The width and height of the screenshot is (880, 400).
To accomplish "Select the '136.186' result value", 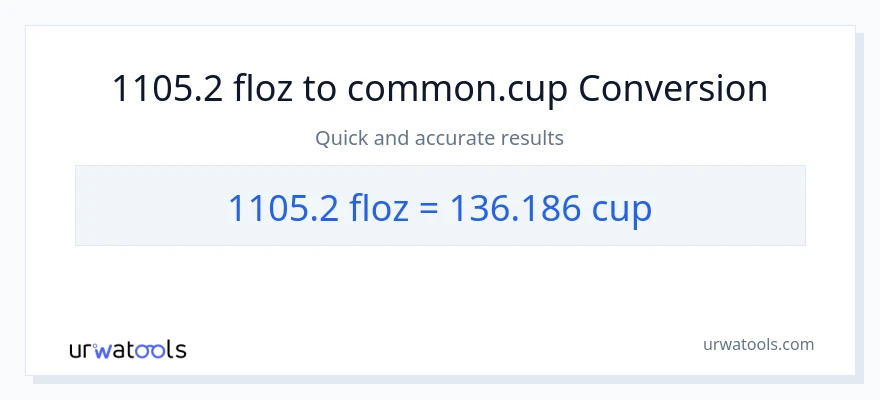I will [511, 208].
